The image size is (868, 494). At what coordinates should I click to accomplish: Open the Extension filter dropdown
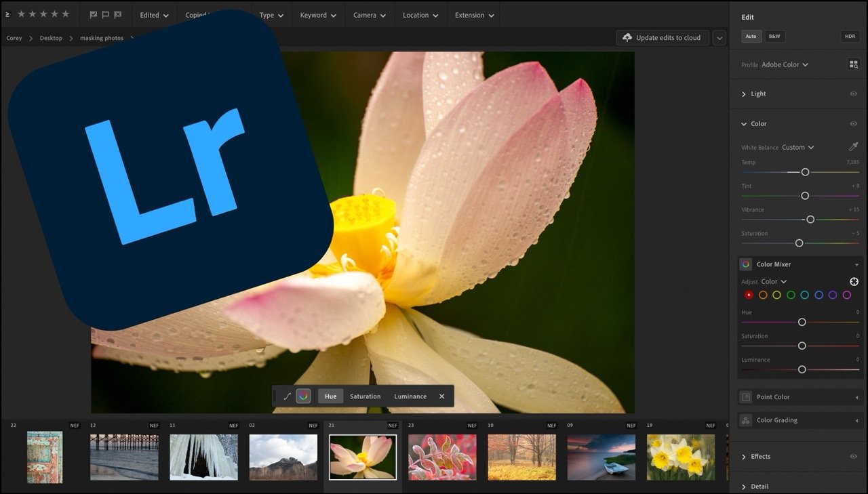tap(474, 15)
